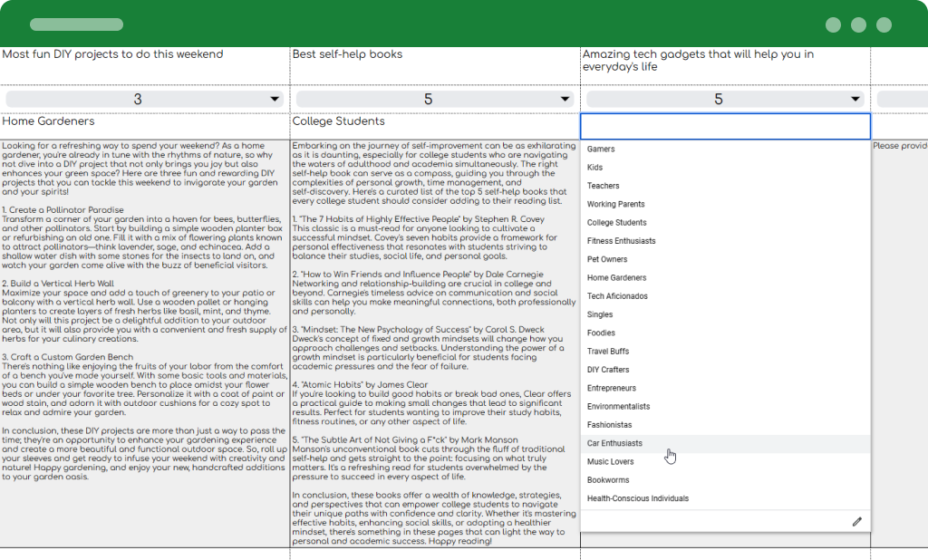This screenshot has width=928, height=560.
Task: Choose Travel Buffs from the list
Action: coord(608,352)
